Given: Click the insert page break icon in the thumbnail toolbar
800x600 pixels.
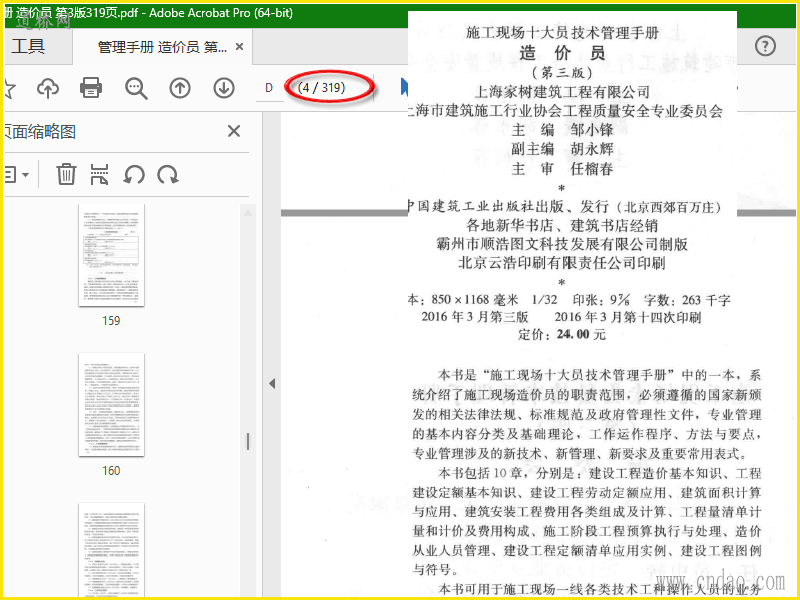Looking at the screenshot, I should (99, 174).
